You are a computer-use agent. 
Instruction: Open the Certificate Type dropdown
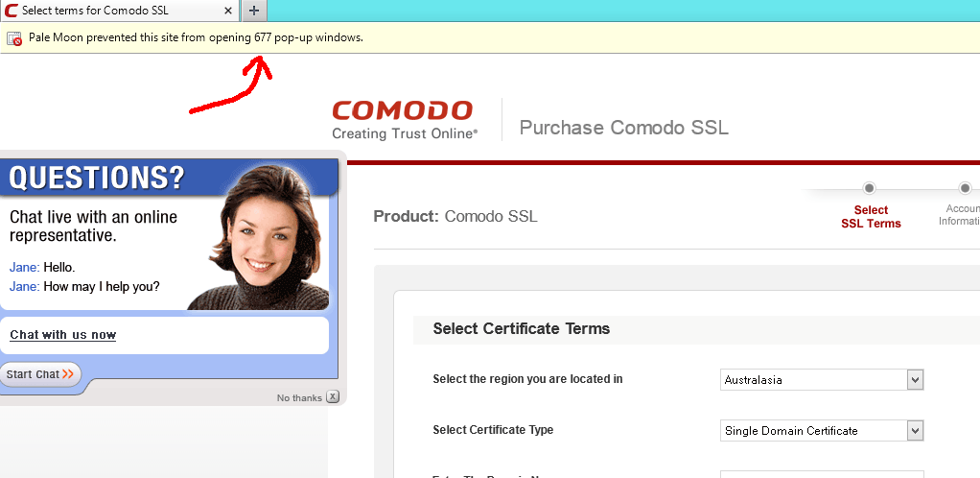[x=822, y=430]
